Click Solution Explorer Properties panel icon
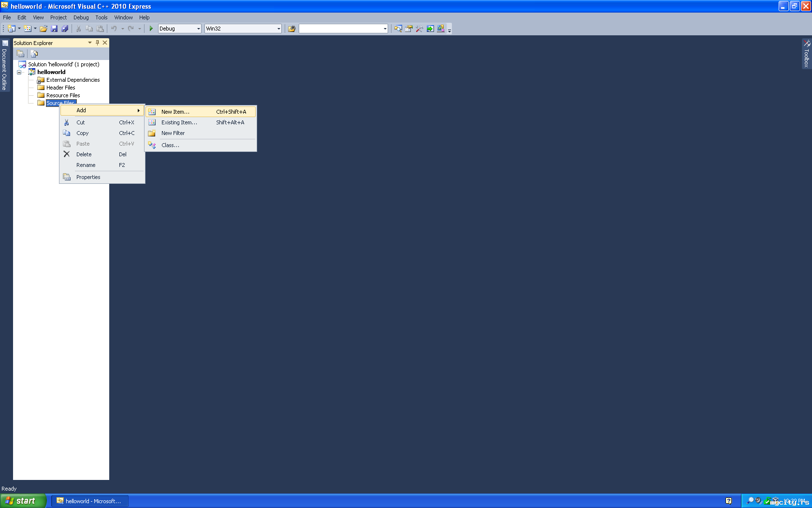Image resolution: width=812 pixels, height=508 pixels. (20, 54)
